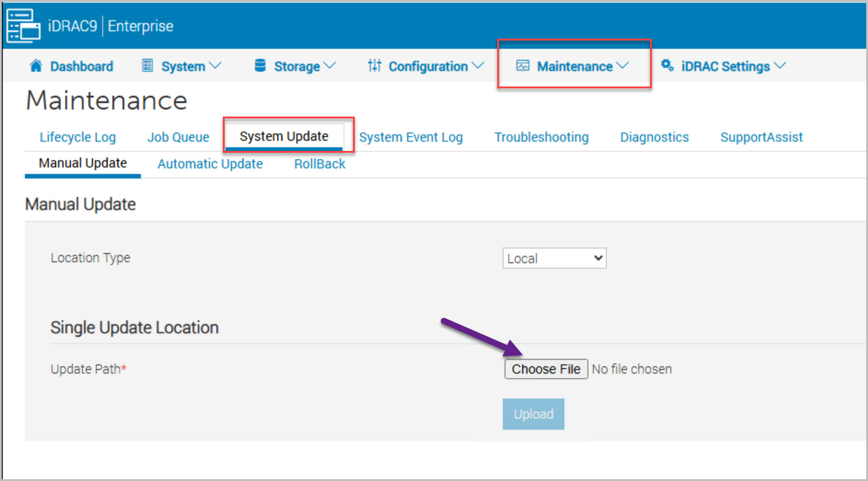Expand the System menu chevron
The height and width of the screenshot is (481, 868).
[x=215, y=66]
